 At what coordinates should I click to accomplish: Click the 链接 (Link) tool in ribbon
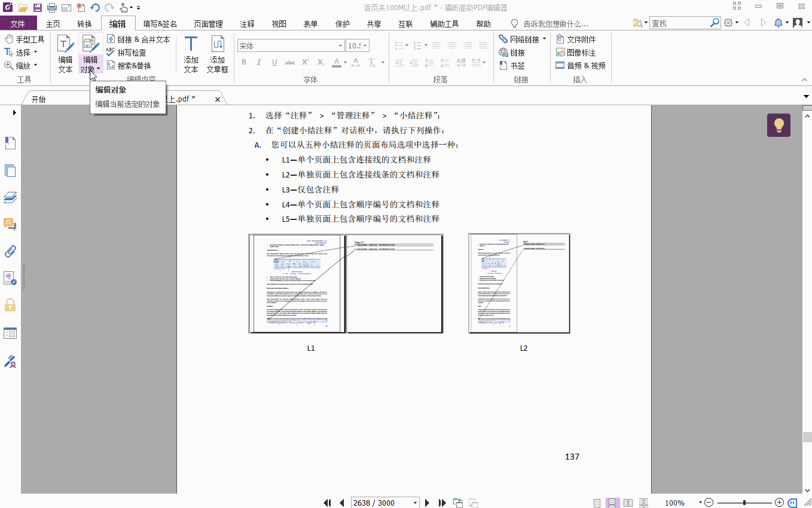[514, 52]
